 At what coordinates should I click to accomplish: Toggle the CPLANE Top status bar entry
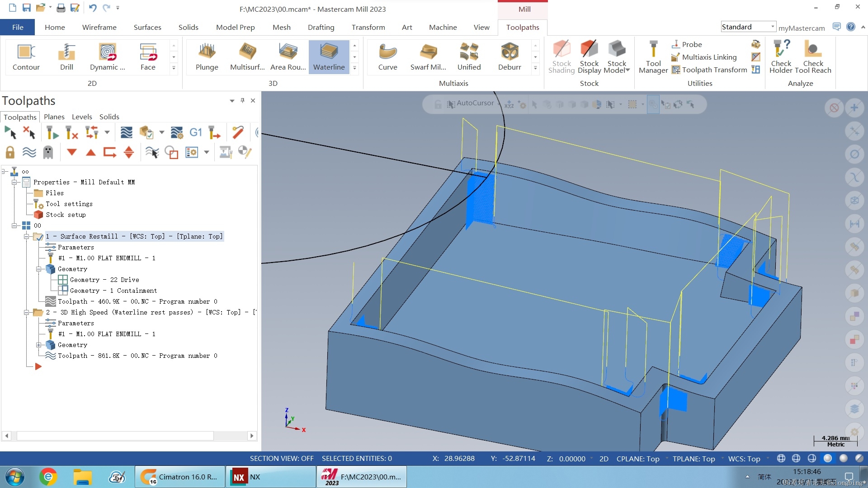click(x=637, y=459)
